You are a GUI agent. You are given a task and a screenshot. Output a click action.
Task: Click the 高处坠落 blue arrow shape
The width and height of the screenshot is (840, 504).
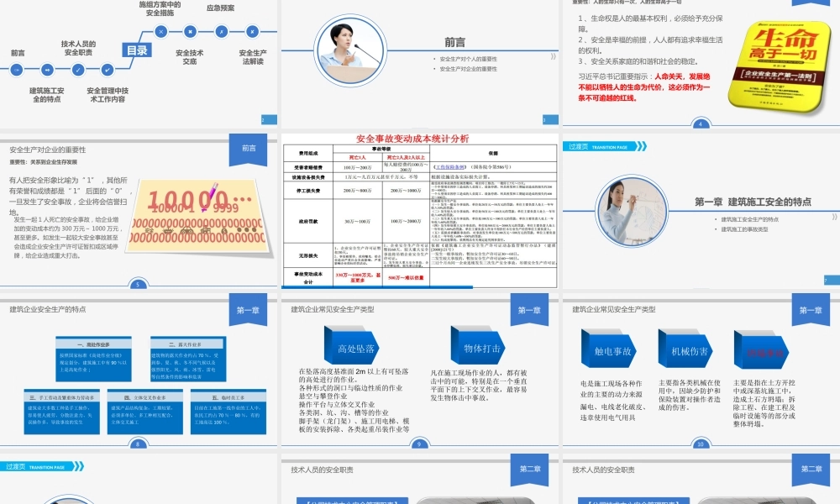351,347
